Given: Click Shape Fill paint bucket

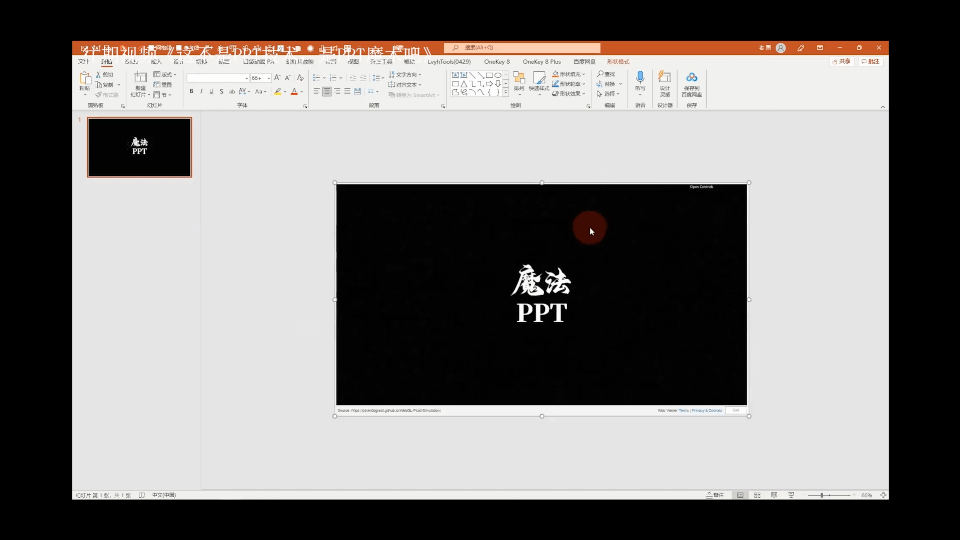Looking at the screenshot, I should point(555,74).
